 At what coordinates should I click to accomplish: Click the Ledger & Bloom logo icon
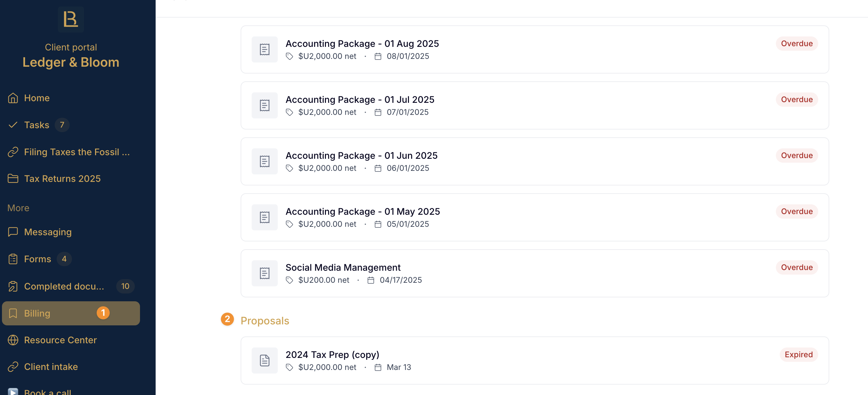click(71, 19)
